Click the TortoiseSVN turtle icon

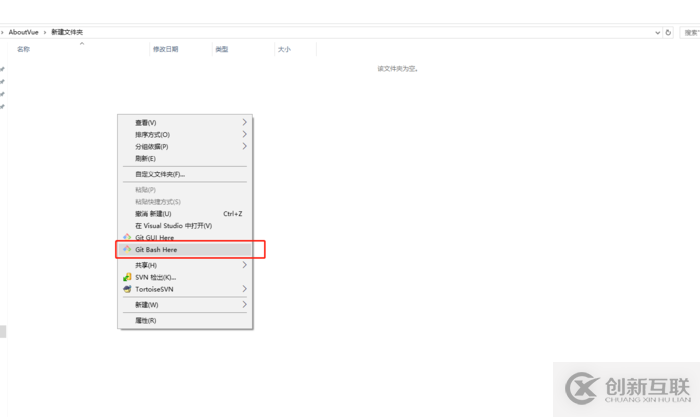[x=127, y=289]
